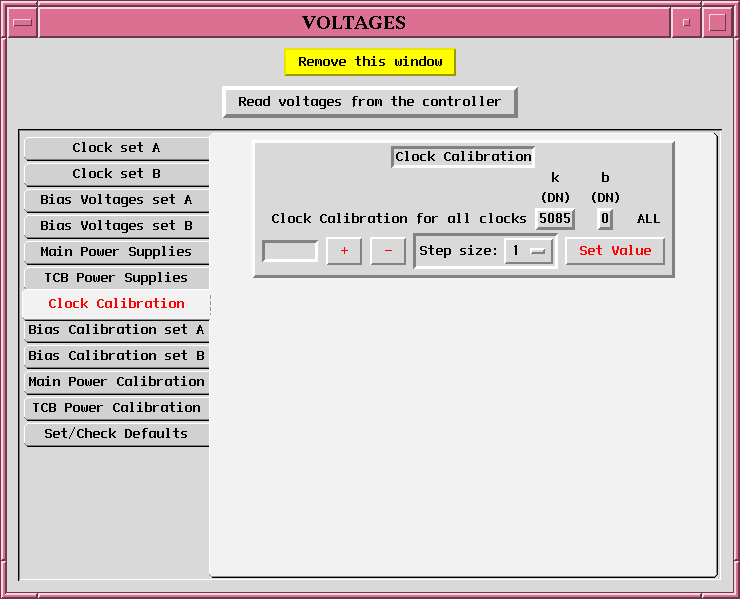Open the Step size dropdown
The height and width of the screenshot is (599, 740).
coord(529,251)
